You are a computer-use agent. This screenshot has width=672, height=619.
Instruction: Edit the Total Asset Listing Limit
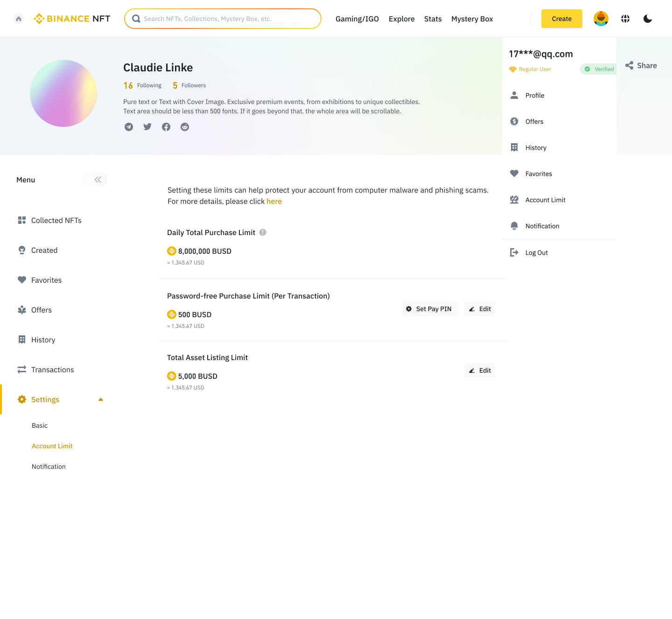[480, 370]
